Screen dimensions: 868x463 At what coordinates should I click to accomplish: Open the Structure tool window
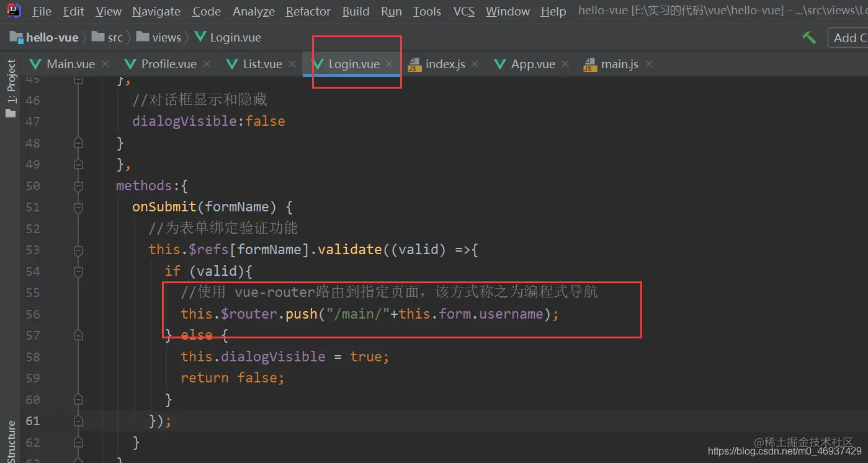tap(11, 441)
